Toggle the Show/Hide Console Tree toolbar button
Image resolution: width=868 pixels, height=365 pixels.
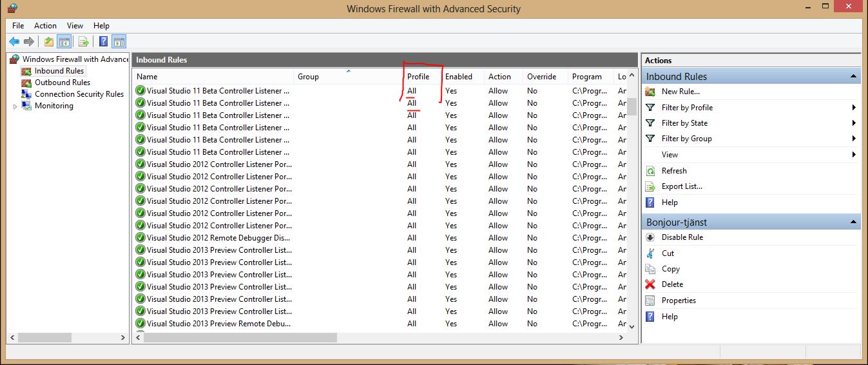pos(64,42)
